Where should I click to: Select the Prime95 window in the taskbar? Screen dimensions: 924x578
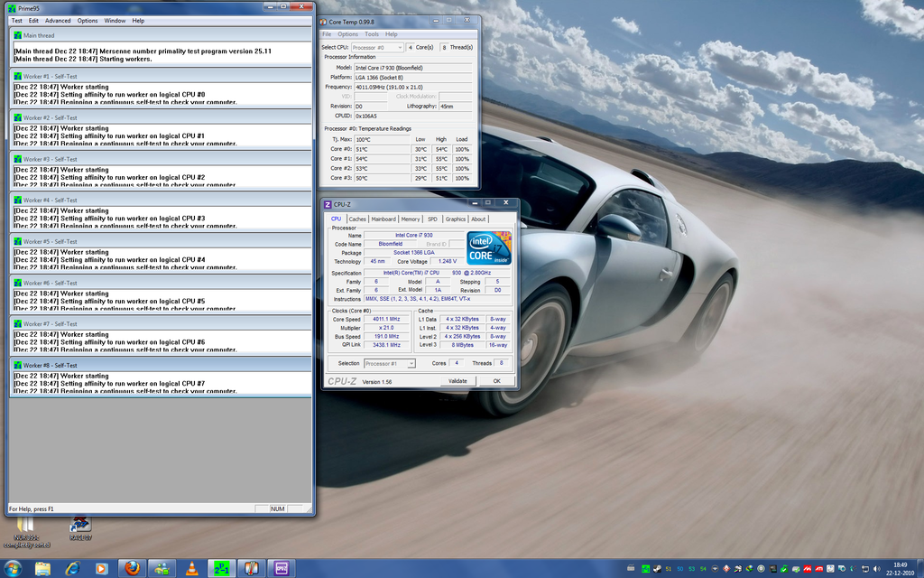tap(221, 569)
